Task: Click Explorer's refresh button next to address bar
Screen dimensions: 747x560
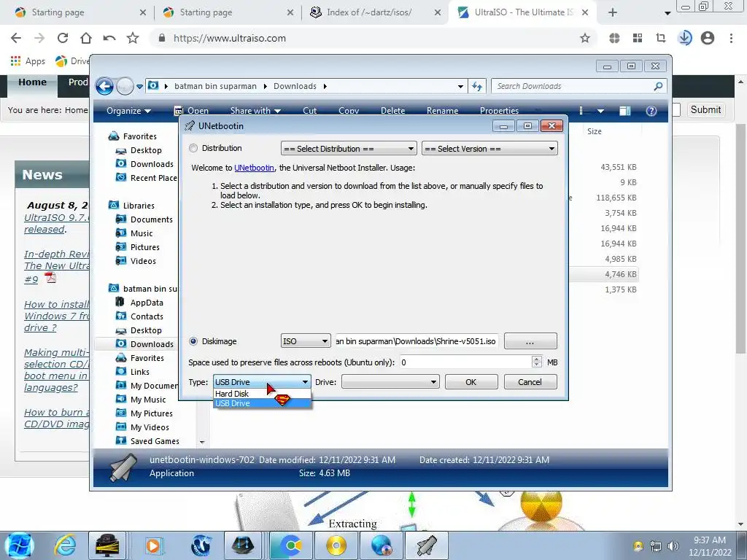Action: (477, 86)
